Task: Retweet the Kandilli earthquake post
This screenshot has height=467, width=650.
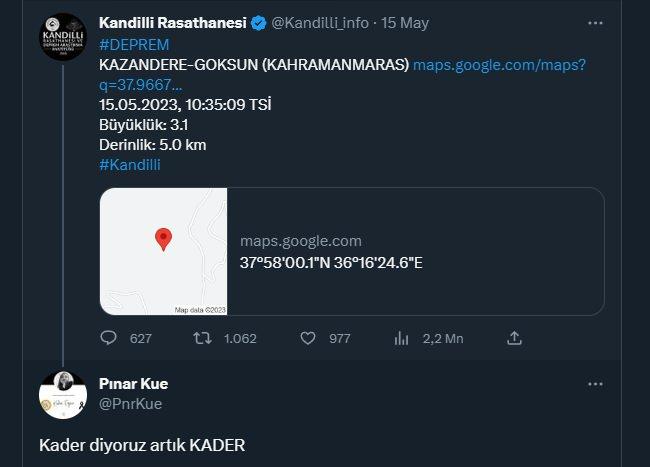Action: click(202, 338)
